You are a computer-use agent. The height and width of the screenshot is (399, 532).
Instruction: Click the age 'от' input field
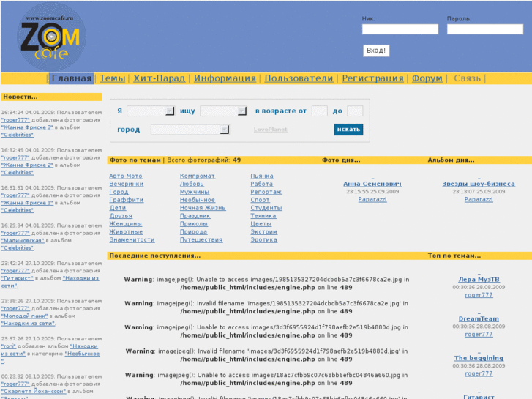(x=320, y=111)
